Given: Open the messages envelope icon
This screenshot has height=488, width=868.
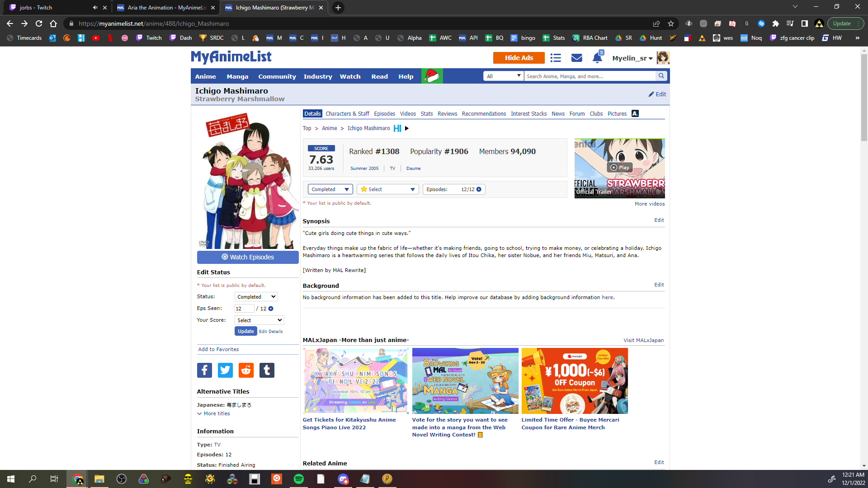Looking at the screenshot, I should tap(576, 58).
